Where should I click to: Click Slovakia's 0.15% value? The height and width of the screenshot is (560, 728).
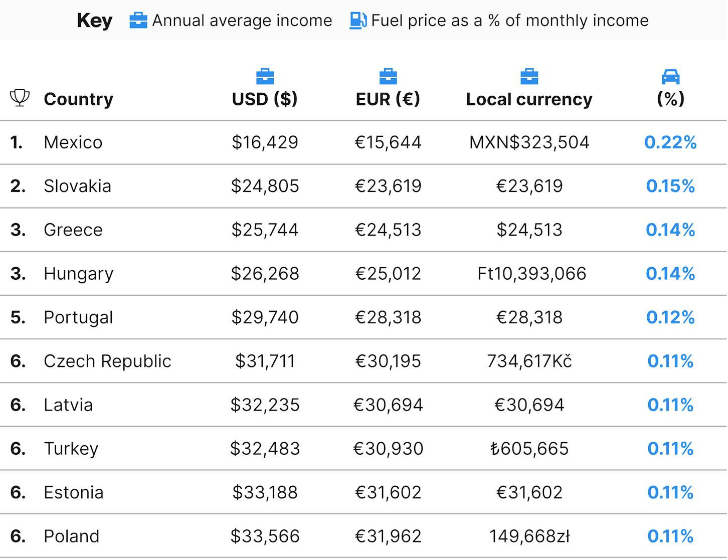(x=670, y=186)
